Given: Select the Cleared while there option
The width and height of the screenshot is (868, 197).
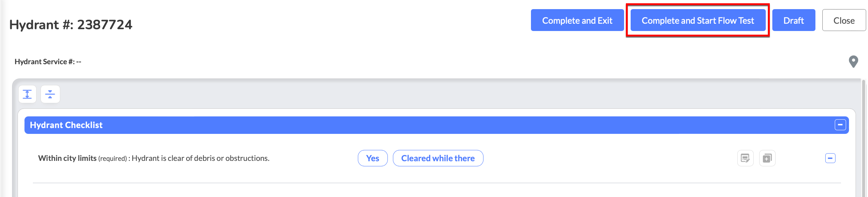Looking at the screenshot, I should [x=438, y=158].
